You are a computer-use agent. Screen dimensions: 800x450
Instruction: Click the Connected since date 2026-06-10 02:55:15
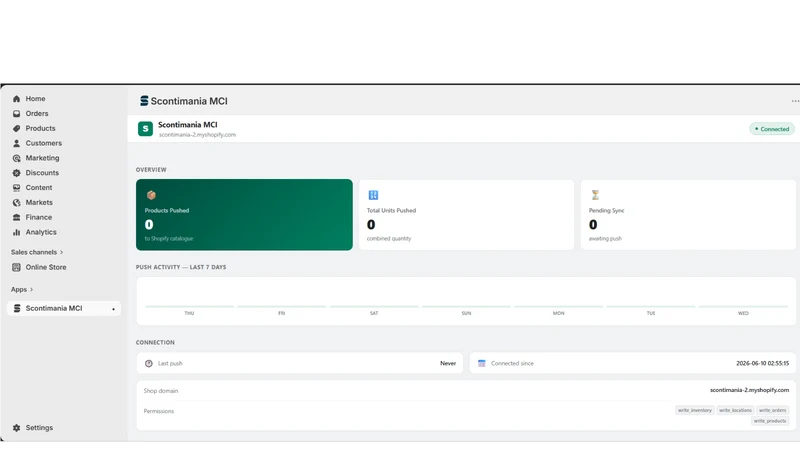pos(762,363)
